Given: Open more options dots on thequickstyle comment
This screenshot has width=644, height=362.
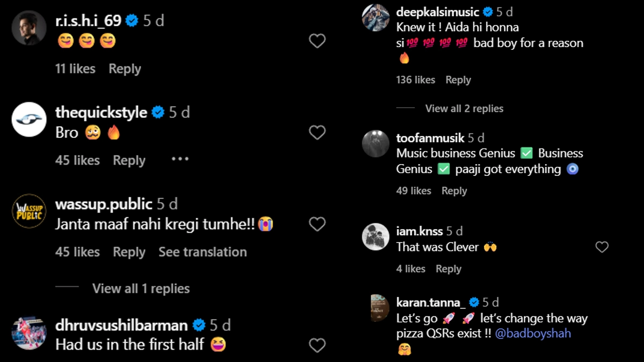Looking at the screenshot, I should coord(180,159).
